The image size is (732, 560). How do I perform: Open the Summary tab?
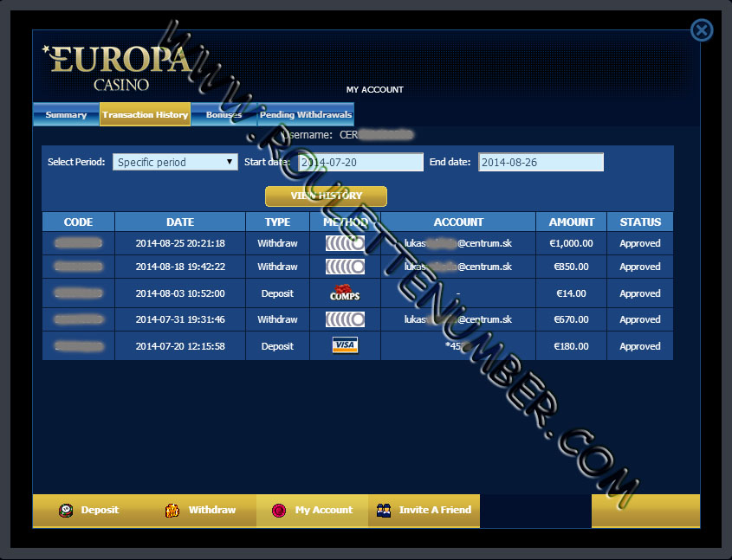[66, 115]
